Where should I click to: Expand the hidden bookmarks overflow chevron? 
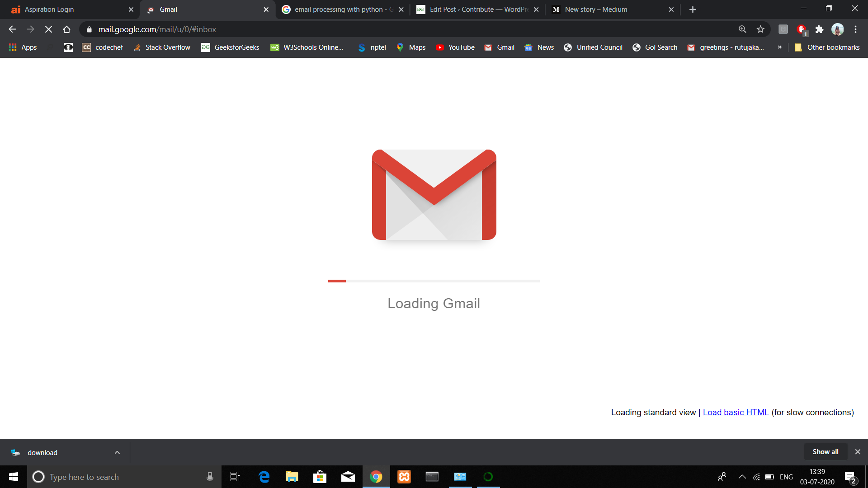[779, 47]
